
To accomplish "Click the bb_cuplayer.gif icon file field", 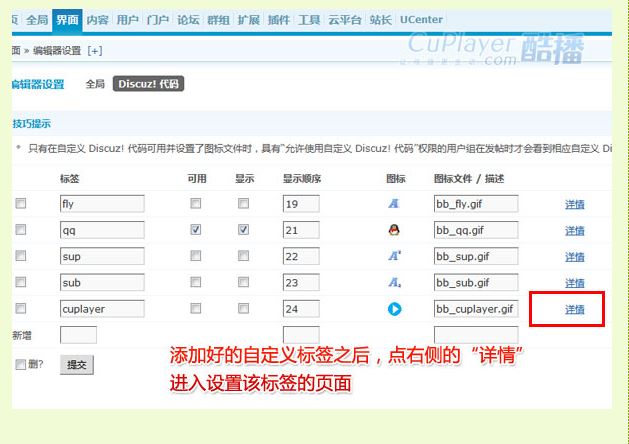I will click(x=476, y=309).
